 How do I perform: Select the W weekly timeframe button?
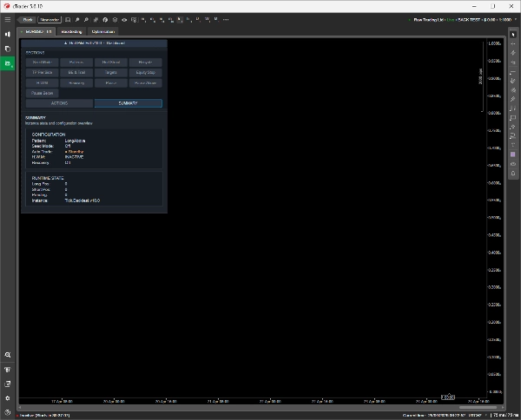tap(207, 20)
